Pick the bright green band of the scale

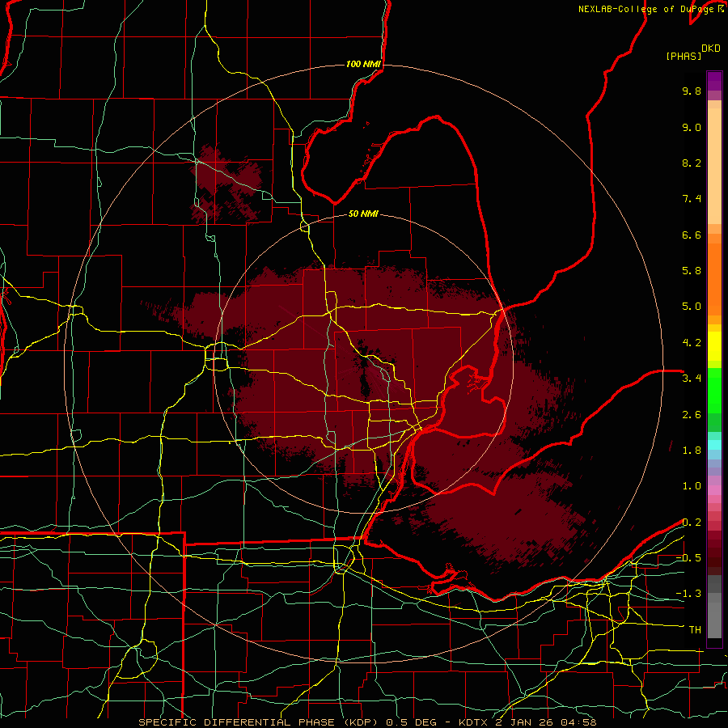click(714, 391)
